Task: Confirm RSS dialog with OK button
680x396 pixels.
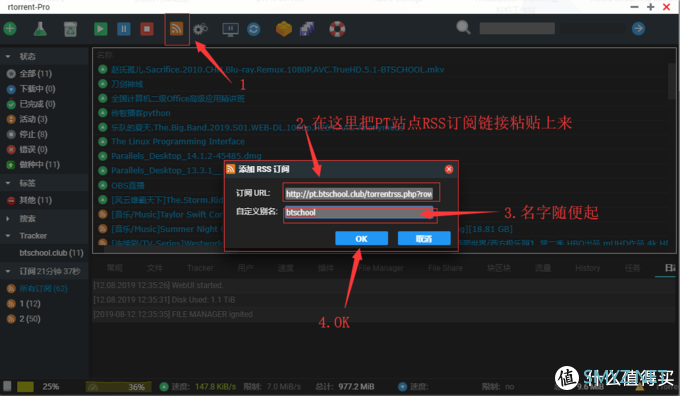Action: (361, 239)
